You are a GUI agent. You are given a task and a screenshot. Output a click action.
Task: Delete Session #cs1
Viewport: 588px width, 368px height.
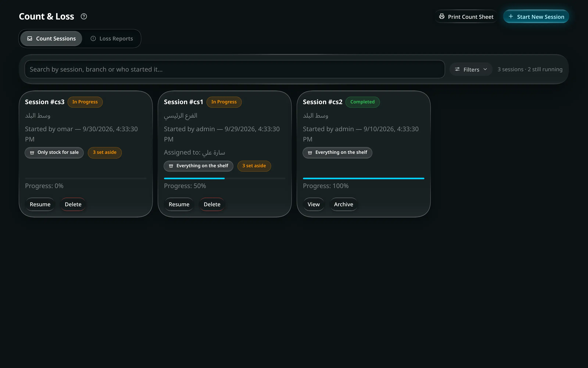click(x=212, y=204)
